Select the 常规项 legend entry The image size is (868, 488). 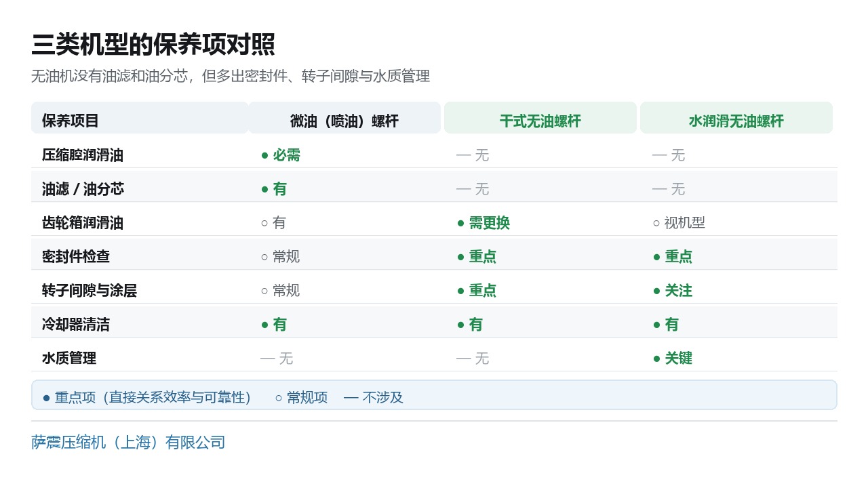coord(301,397)
